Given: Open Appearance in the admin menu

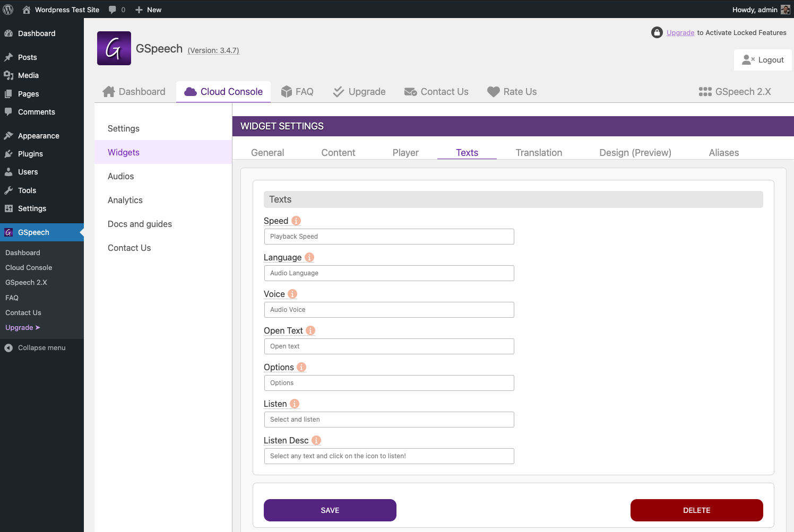Looking at the screenshot, I should click(42, 136).
